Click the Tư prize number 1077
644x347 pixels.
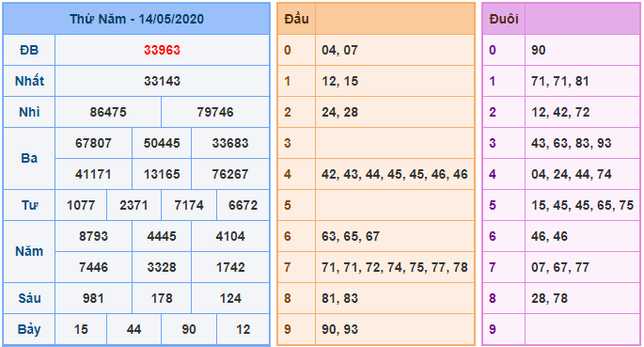(81, 205)
